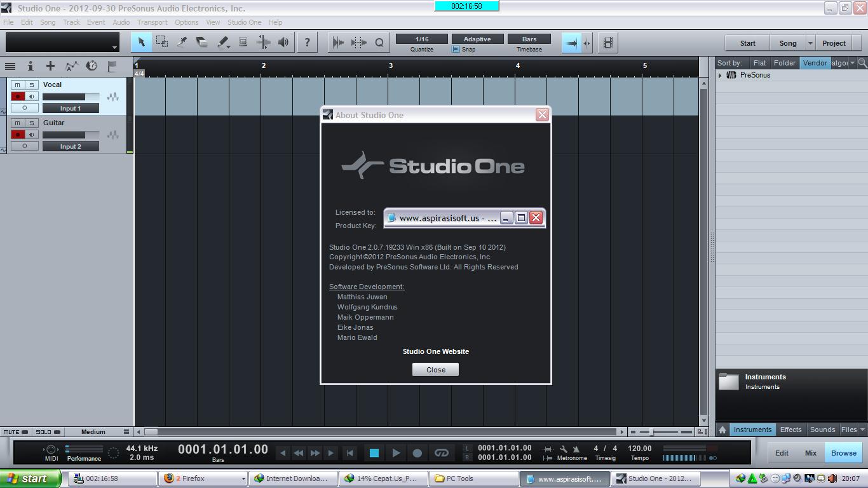
Task: Click the question mark help icon
Action: [x=308, y=43]
